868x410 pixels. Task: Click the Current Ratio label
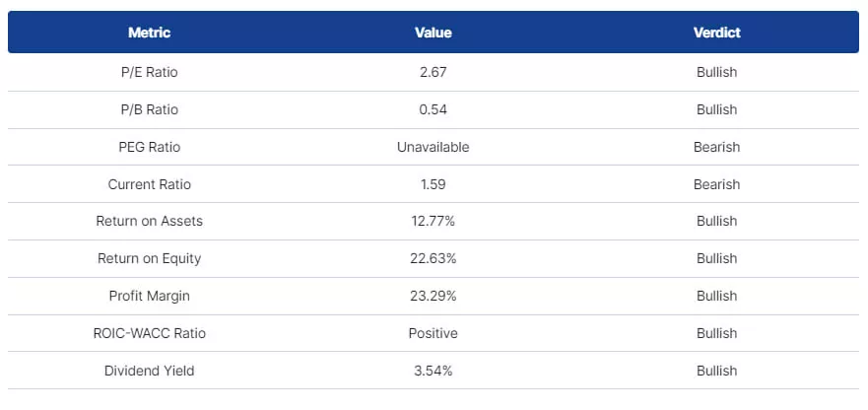coord(149,184)
